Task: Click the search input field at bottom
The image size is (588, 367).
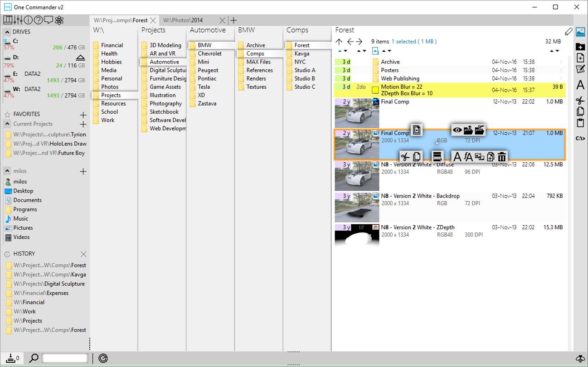Action: (65, 358)
